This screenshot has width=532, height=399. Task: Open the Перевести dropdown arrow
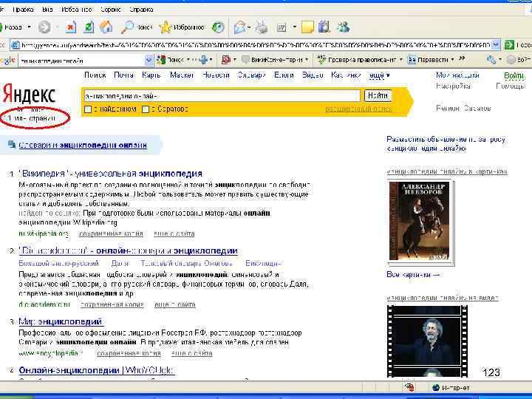(453, 60)
